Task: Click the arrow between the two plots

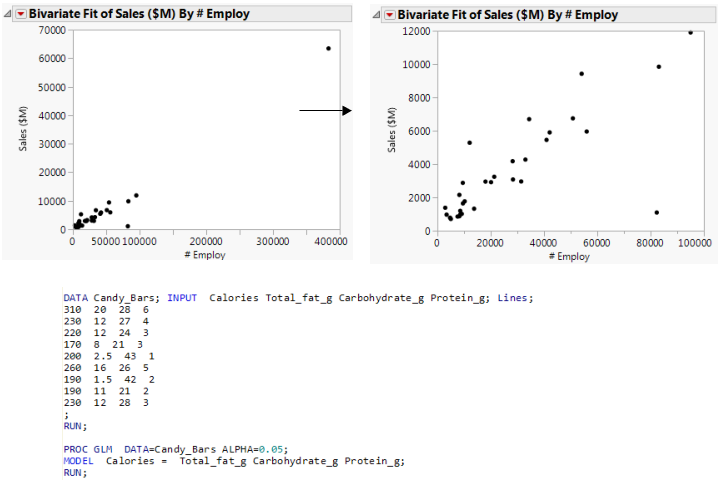Action: [326, 110]
